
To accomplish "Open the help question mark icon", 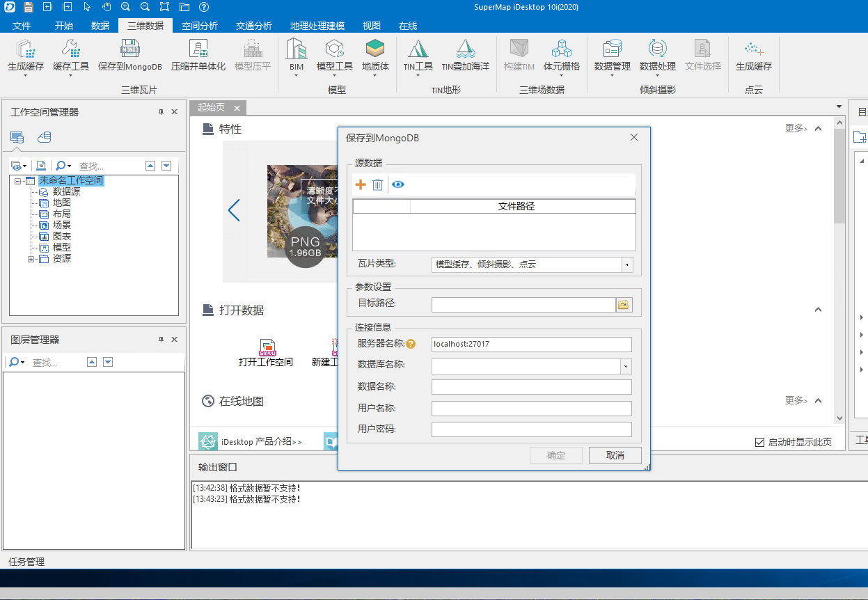I will click(x=203, y=8).
